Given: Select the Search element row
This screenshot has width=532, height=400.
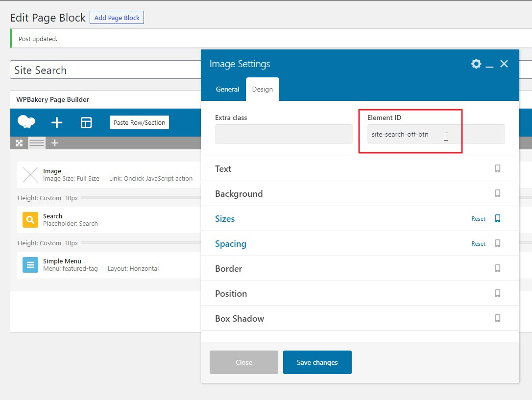Looking at the screenshot, I should point(109,220).
